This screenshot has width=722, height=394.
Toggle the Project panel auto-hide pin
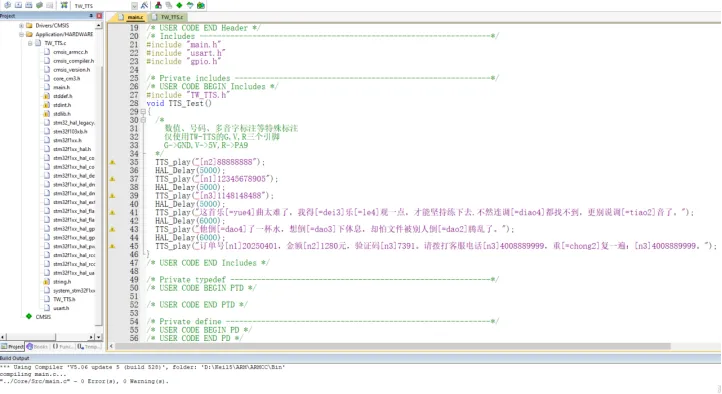[91, 16]
